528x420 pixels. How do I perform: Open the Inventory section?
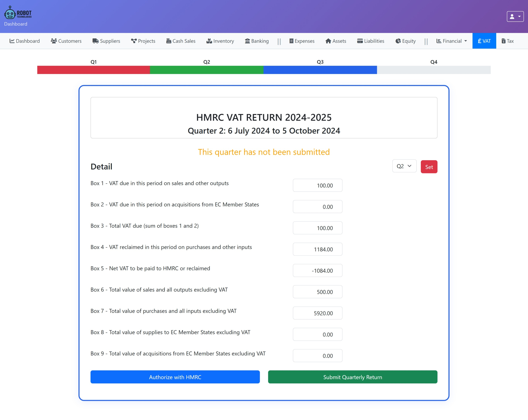point(220,41)
